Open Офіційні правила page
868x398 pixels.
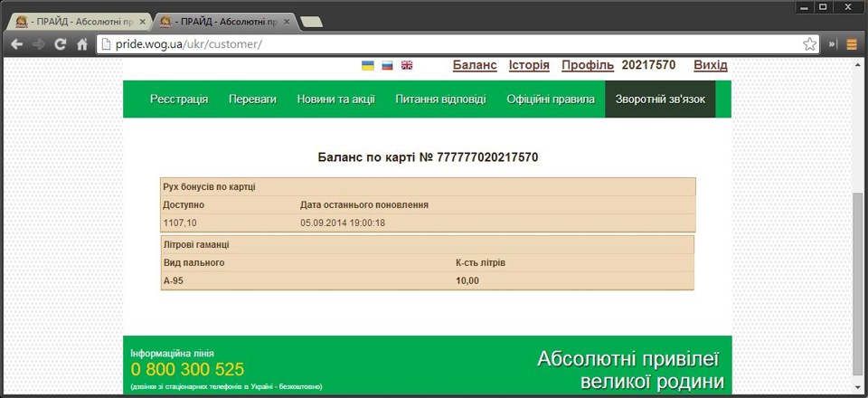pos(551,99)
